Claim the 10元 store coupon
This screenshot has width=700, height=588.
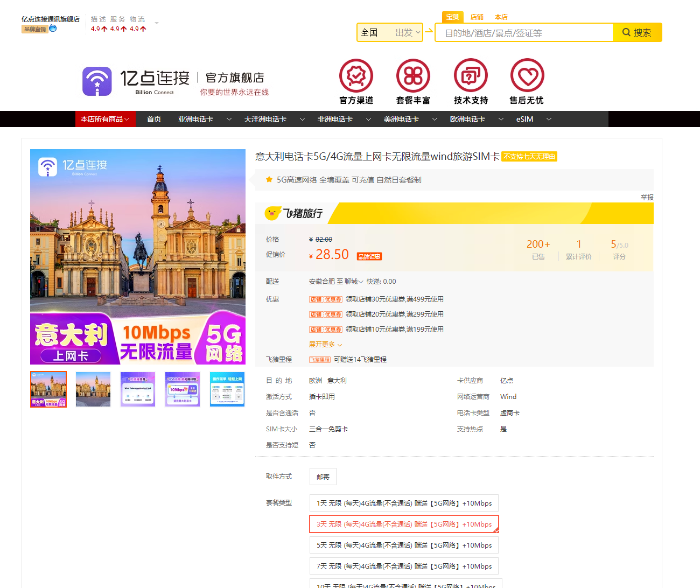tap(376, 330)
